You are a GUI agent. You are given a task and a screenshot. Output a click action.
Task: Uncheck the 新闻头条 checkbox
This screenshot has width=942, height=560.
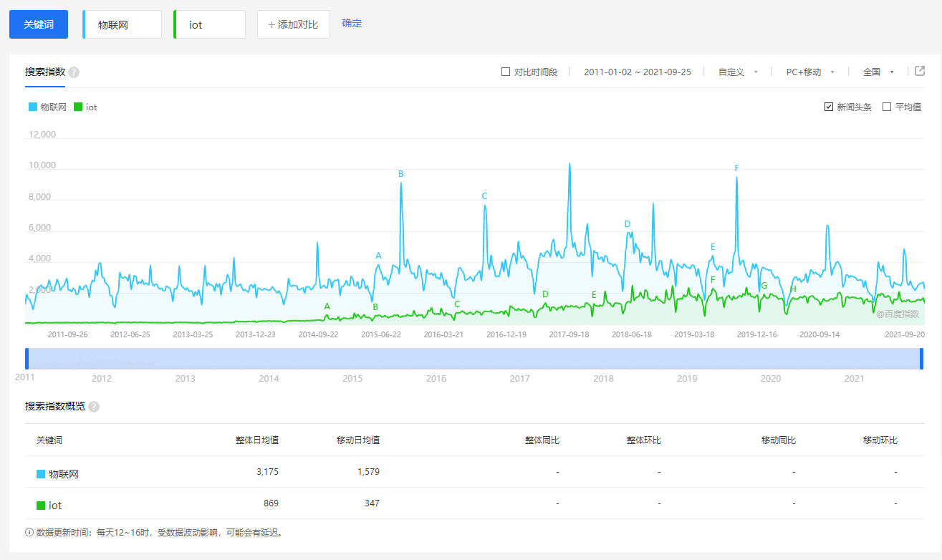pyautogui.click(x=829, y=107)
